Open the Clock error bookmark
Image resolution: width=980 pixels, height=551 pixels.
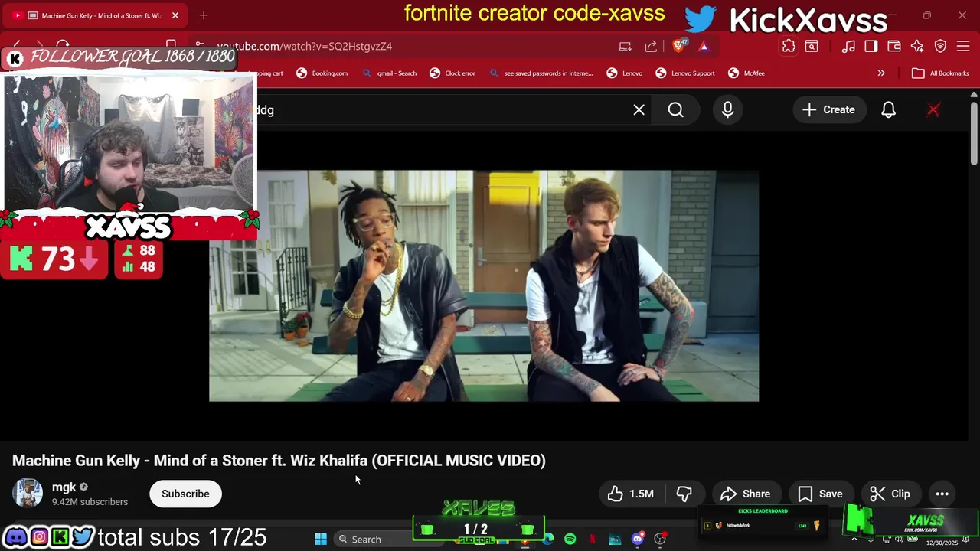(452, 73)
